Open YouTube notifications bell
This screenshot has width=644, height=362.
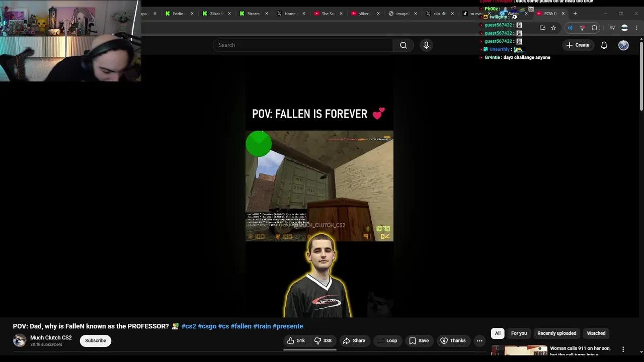tap(604, 45)
